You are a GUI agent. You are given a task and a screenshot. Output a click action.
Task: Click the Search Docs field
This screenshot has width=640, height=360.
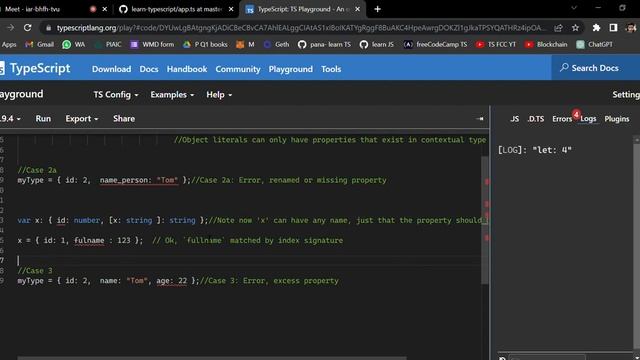596,68
